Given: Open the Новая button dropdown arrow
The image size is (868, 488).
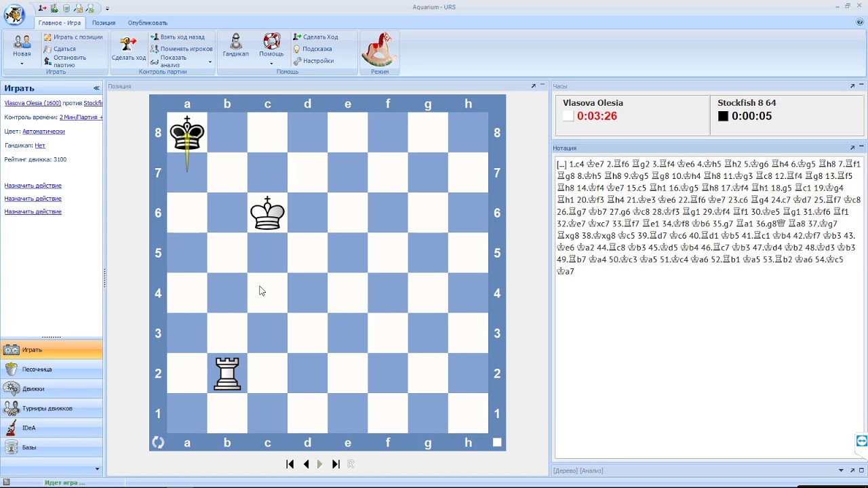Looking at the screenshot, I should coord(22,64).
